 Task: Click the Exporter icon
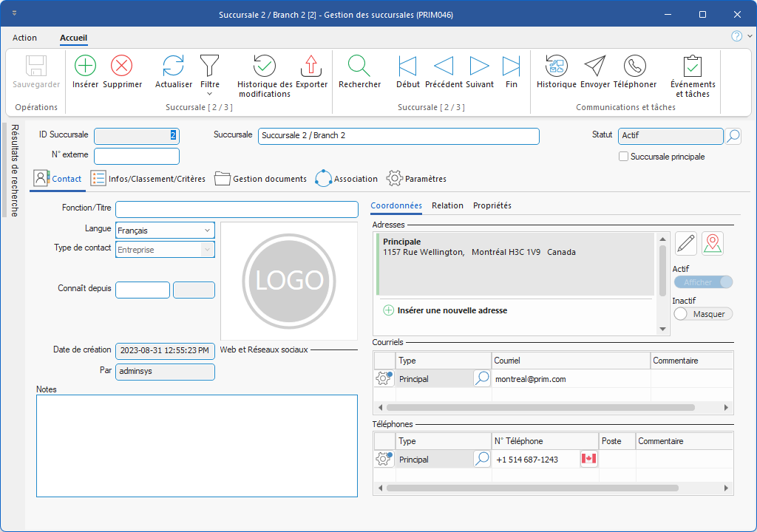[311, 66]
